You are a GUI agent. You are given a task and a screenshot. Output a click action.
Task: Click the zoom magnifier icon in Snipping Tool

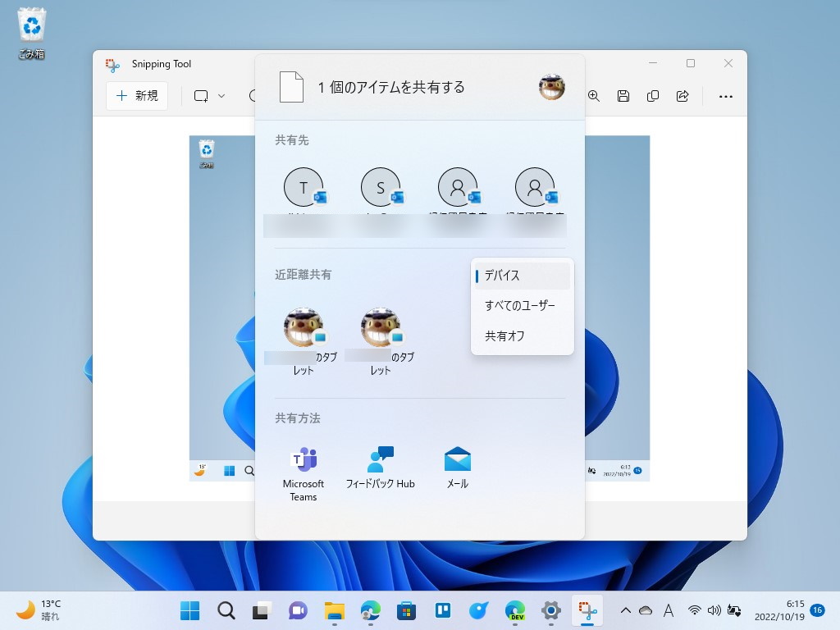pos(594,96)
